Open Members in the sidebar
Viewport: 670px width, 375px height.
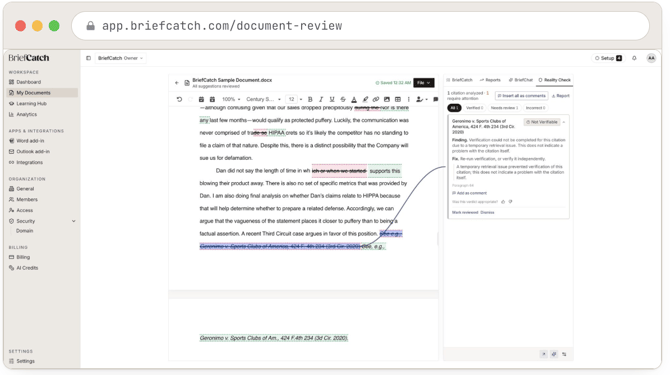click(x=43, y=199)
